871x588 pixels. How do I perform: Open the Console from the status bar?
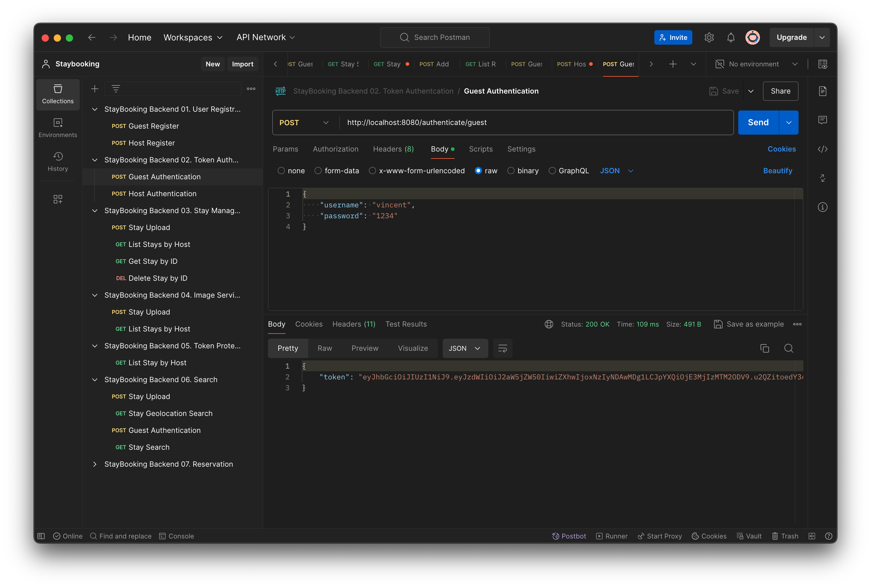tap(176, 536)
